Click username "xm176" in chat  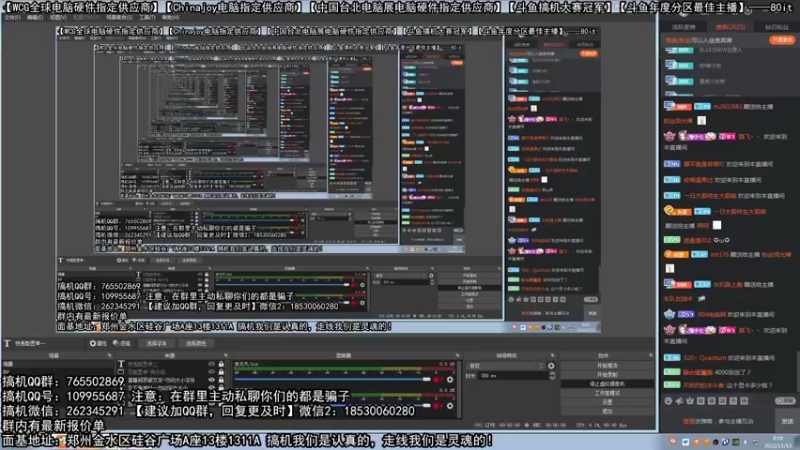click(x=719, y=254)
